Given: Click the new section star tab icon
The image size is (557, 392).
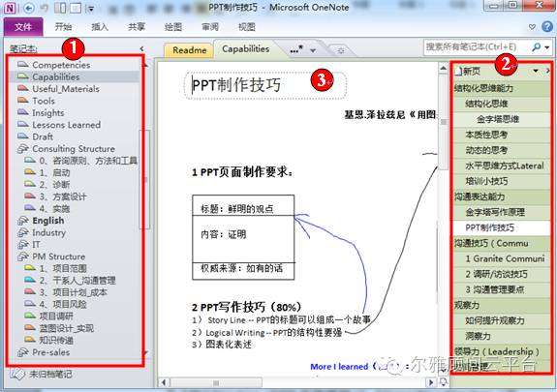Looking at the screenshot, I should pos(341,50).
